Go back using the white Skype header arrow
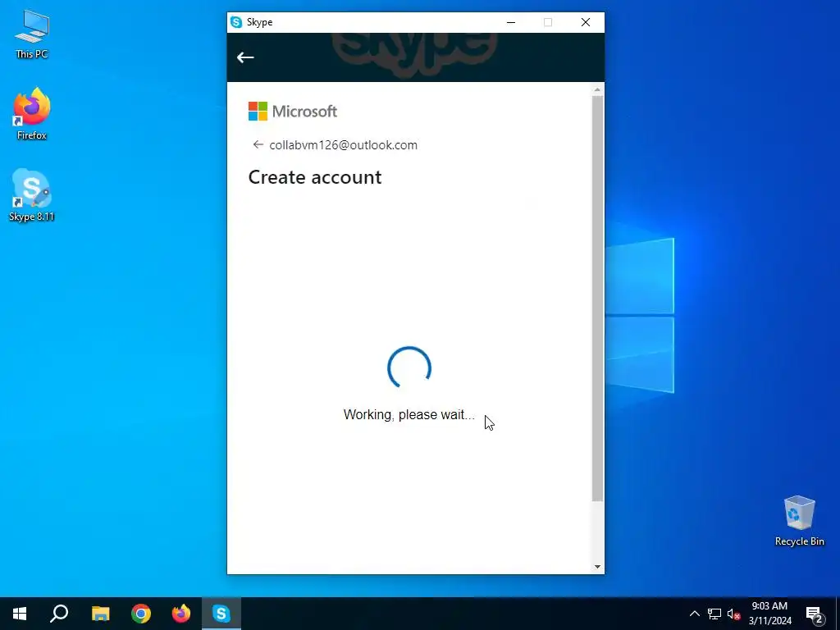840x630 pixels. (245, 57)
